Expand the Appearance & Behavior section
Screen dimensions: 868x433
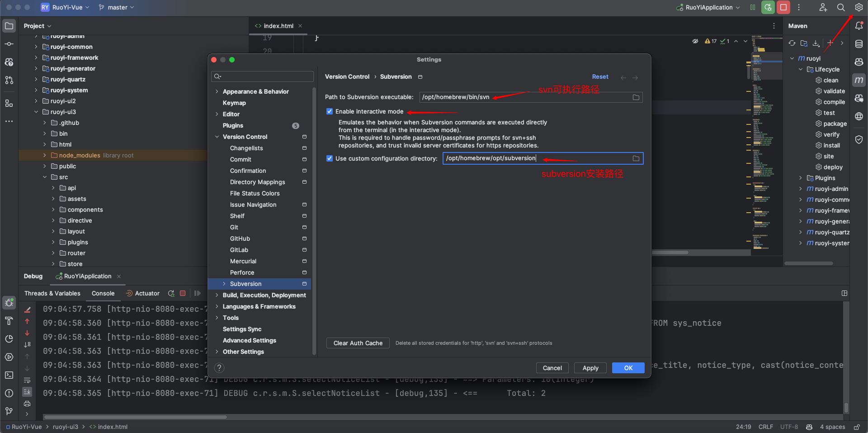(217, 91)
